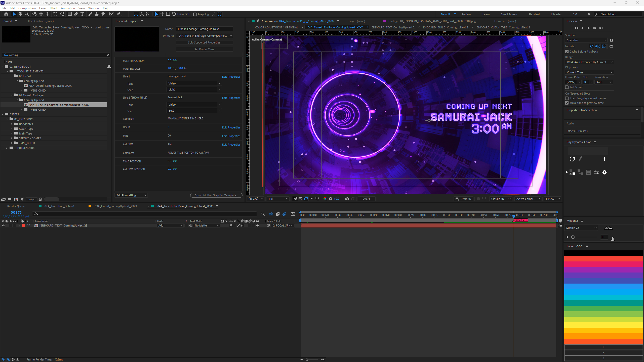Open the Composition menu
Image resolution: width=644 pixels, height=362 pixels.
27,8
